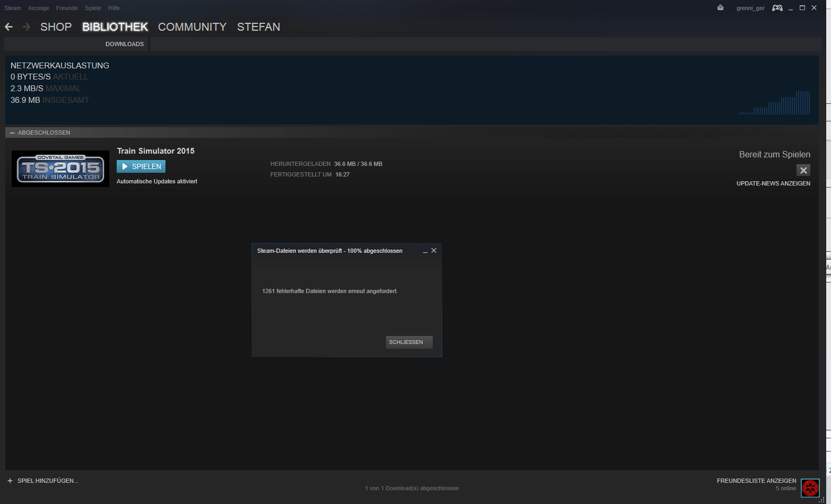Remove Train Simulator 2015 from download list

pyautogui.click(x=803, y=170)
